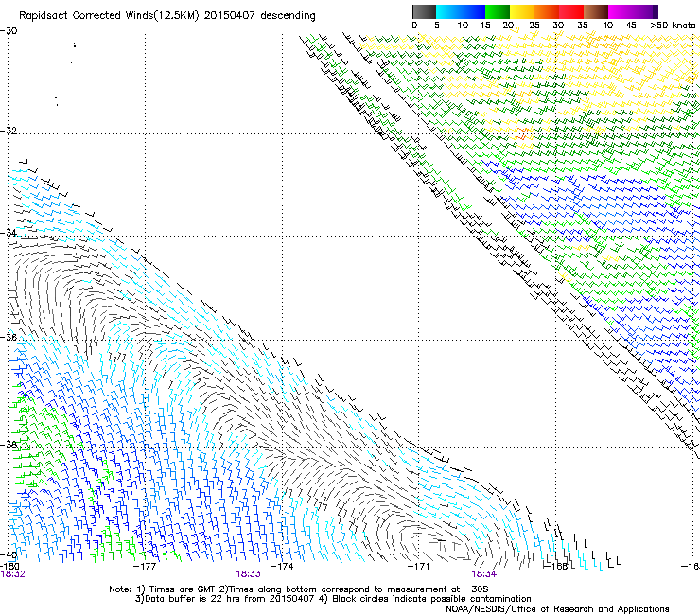Click the '-34' latitude axis label
The height and width of the screenshot is (615, 700).
click(x=9, y=233)
